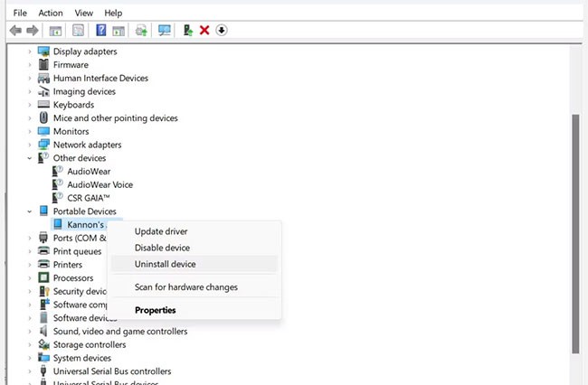Choose Disable device from context menu
The height and width of the screenshot is (385, 588).
pos(194,248)
